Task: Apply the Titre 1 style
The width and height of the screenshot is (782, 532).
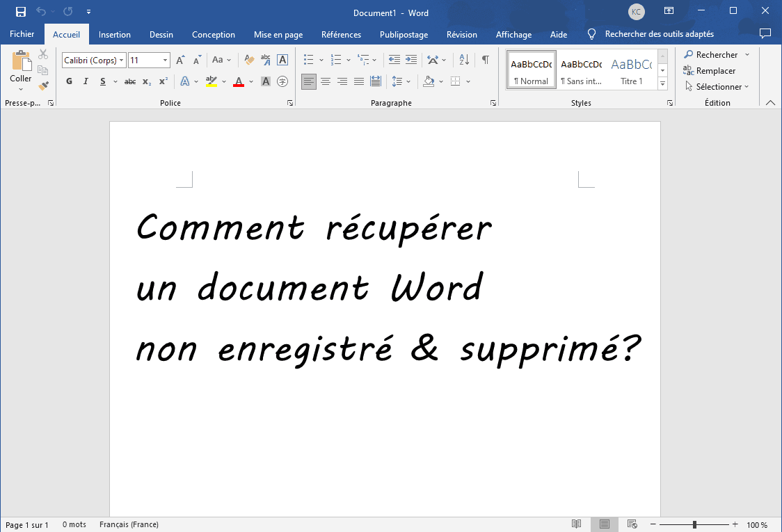Action: pyautogui.click(x=632, y=70)
